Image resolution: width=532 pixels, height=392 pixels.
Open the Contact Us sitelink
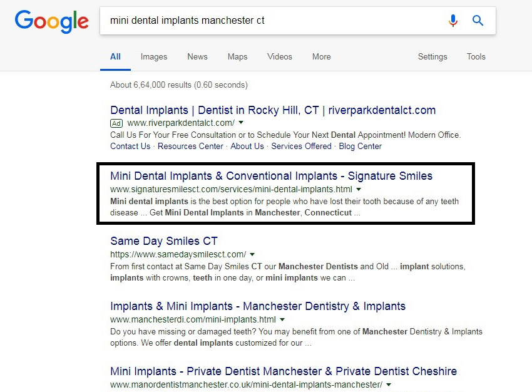[130, 147]
